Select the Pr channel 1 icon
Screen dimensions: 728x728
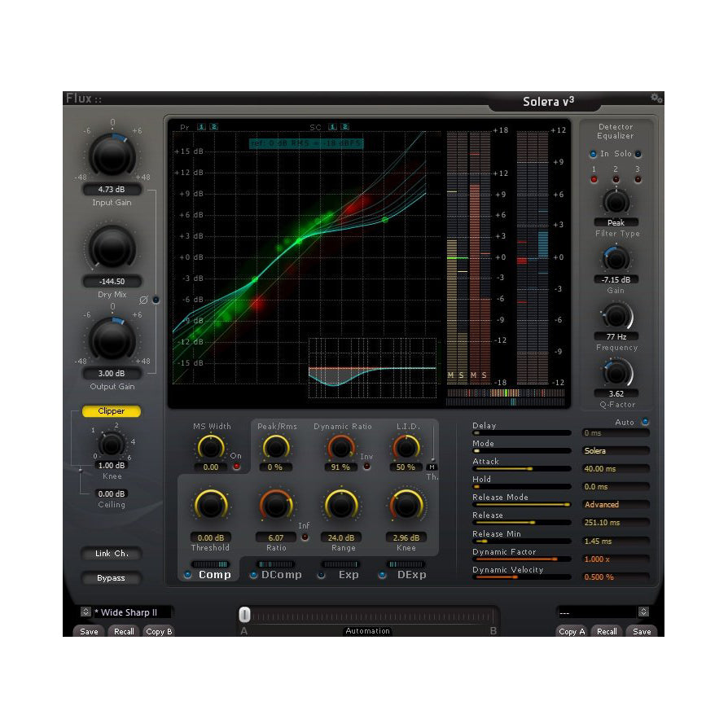point(202,127)
